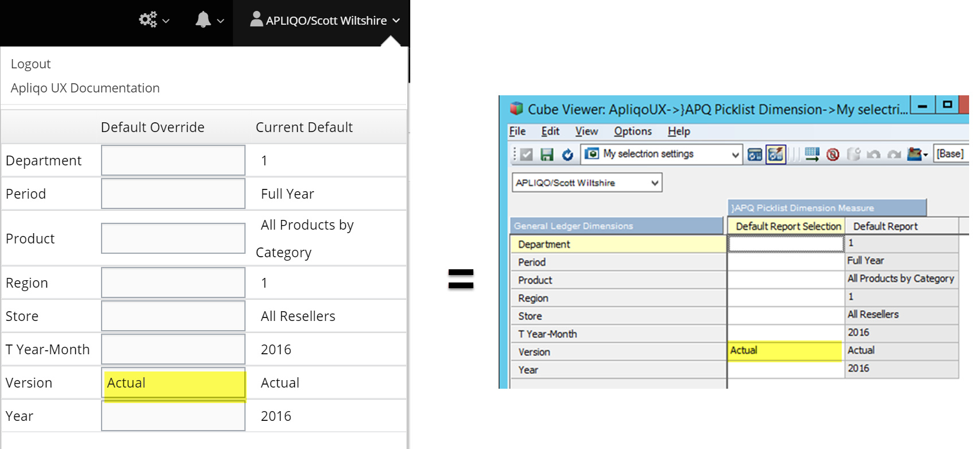Click the Region override input field
Image resolution: width=980 pixels, height=449 pixels.
coord(173,282)
